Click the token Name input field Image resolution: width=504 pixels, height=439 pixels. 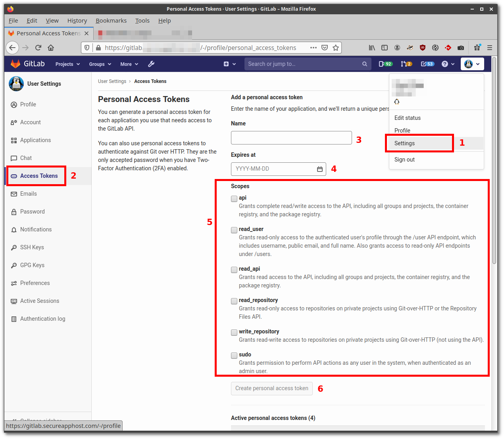(291, 138)
